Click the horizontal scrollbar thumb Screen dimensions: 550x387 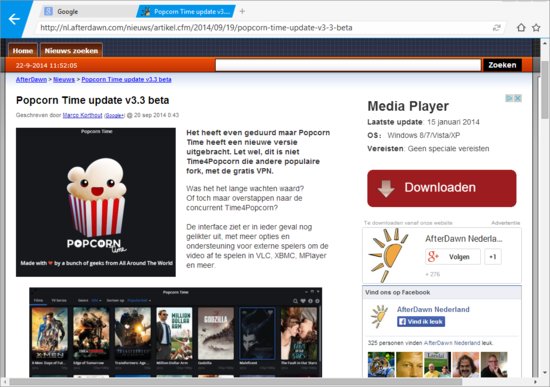tap(235, 381)
